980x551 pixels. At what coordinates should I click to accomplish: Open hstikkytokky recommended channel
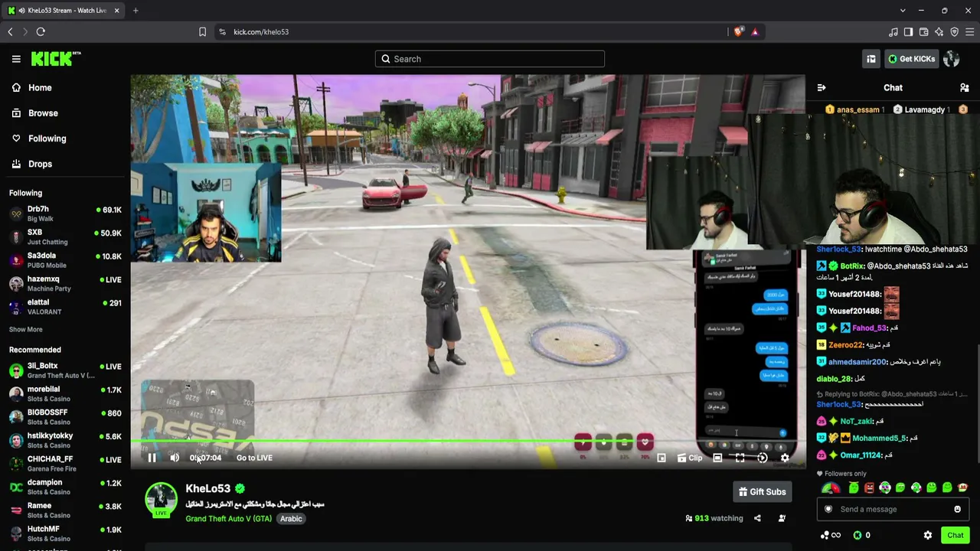point(65,440)
